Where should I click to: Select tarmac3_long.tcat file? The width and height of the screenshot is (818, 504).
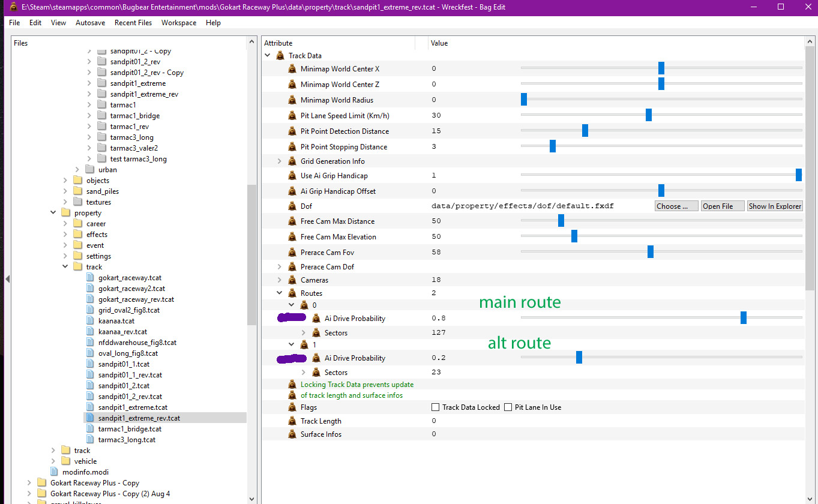click(x=127, y=440)
